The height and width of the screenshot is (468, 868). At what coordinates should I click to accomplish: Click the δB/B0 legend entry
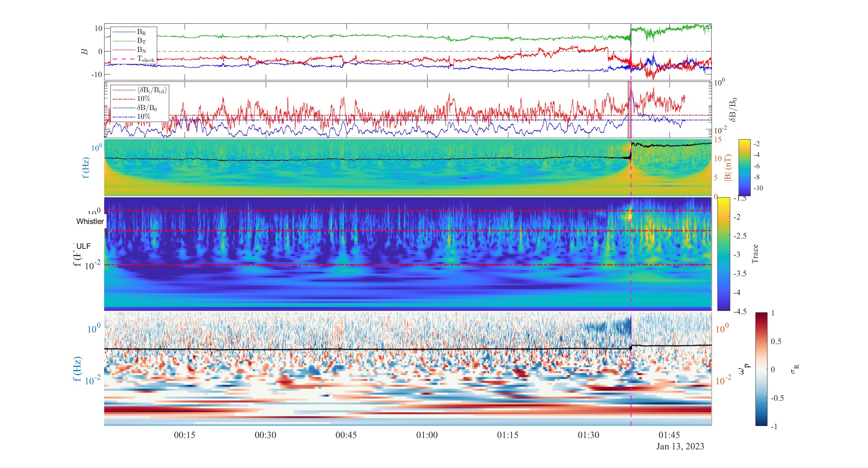coord(147,108)
